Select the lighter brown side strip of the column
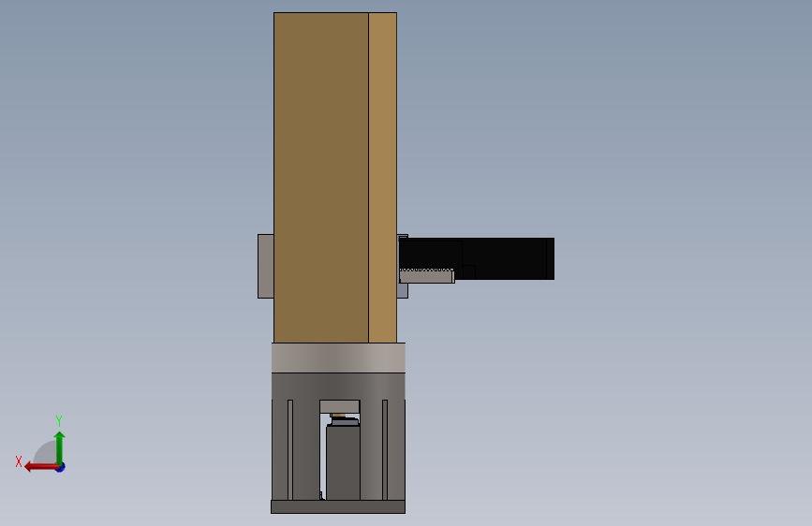Viewport: 812px width, 526px height. coord(383,178)
